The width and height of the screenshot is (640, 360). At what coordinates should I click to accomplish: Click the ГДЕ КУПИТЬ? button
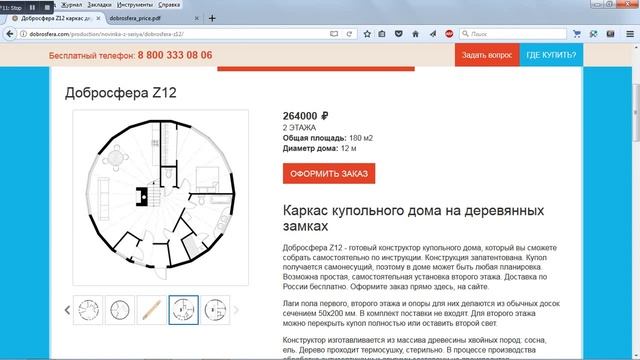[551, 55]
